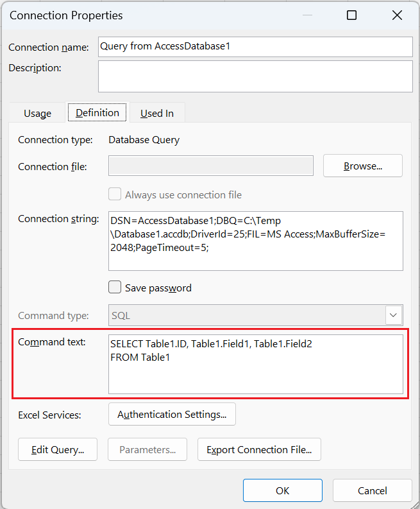This screenshot has height=509, width=420.
Task: Click the 'Description:' label
Action: tap(35, 68)
